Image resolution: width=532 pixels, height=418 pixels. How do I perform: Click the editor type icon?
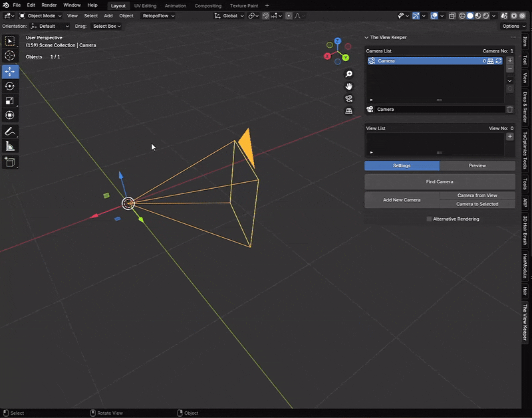pos(9,15)
